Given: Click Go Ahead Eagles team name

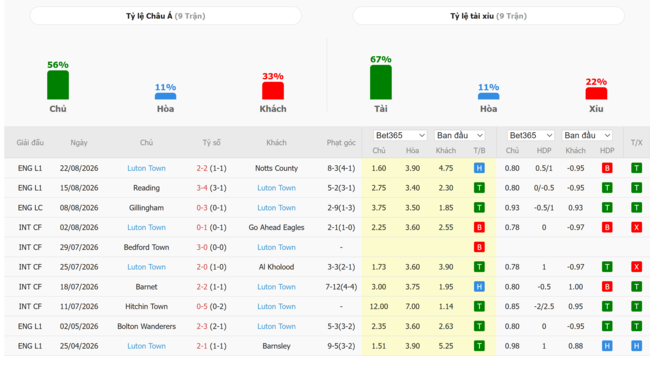Looking at the screenshot, I should tap(276, 228).
